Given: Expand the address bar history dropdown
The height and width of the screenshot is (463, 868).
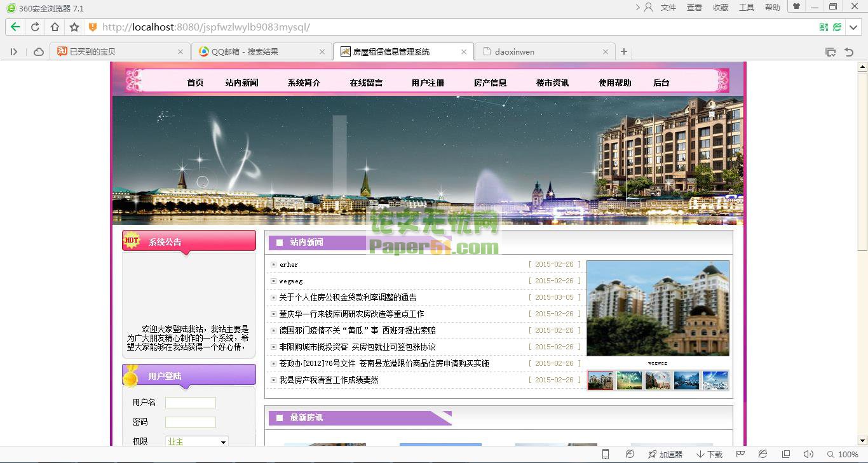Looking at the screenshot, I should pos(855,27).
